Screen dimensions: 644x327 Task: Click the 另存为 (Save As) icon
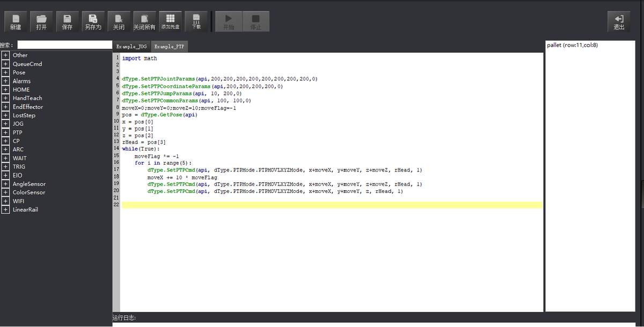pyautogui.click(x=93, y=21)
